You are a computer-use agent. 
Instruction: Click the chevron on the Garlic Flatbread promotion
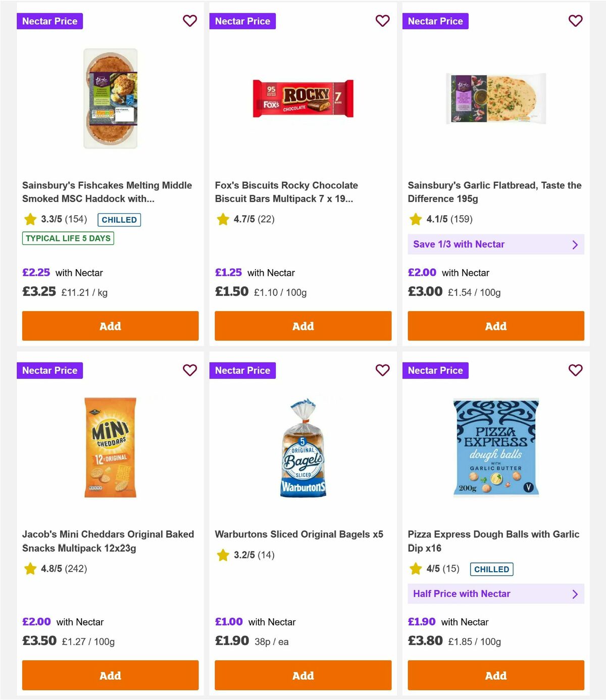click(575, 244)
